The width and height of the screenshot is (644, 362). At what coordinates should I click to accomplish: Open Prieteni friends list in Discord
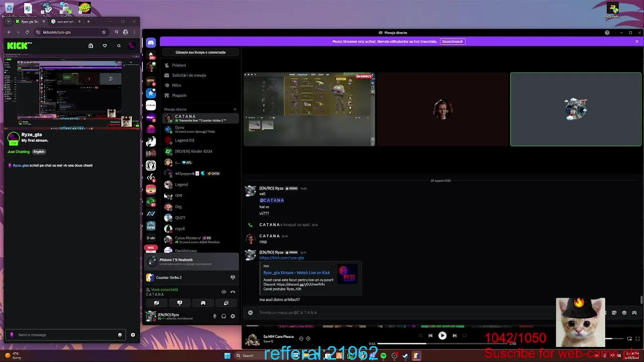point(200,65)
